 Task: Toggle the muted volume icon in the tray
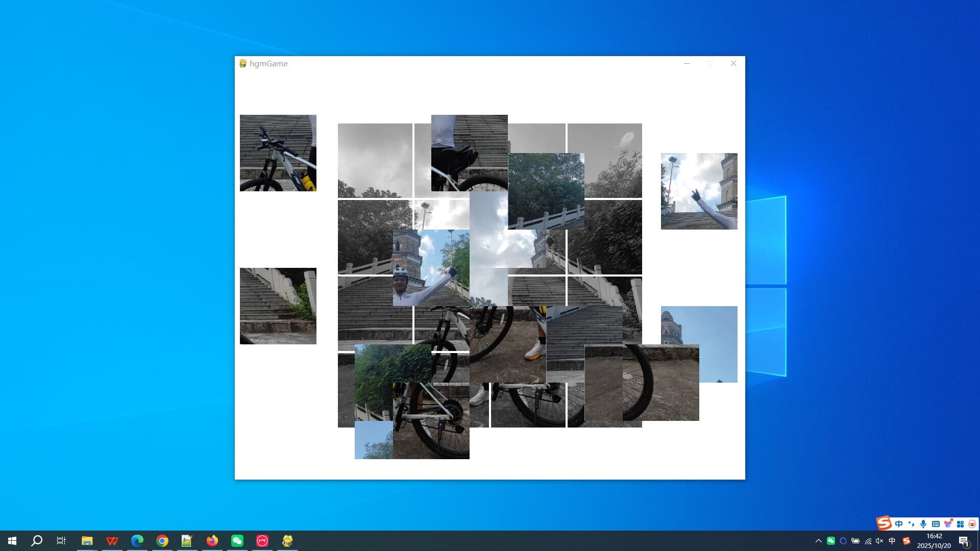coord(879,541)
